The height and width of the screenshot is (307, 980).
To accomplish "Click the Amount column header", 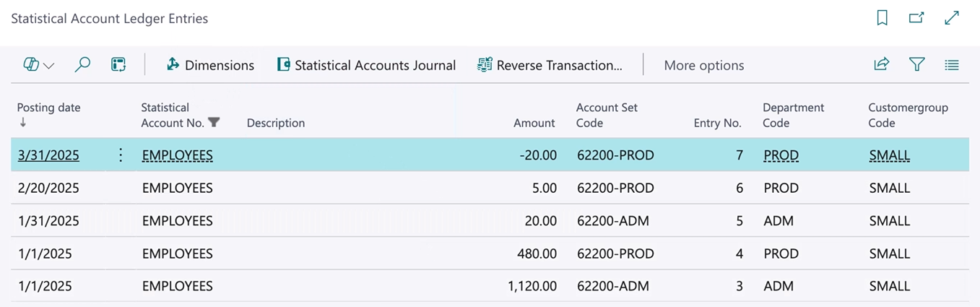I will [534, 123].
